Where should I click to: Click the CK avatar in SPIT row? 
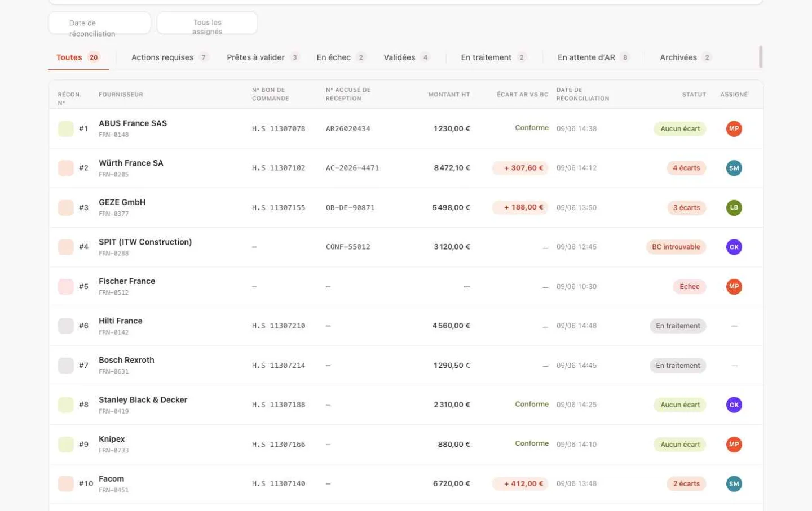pos(734,247)
